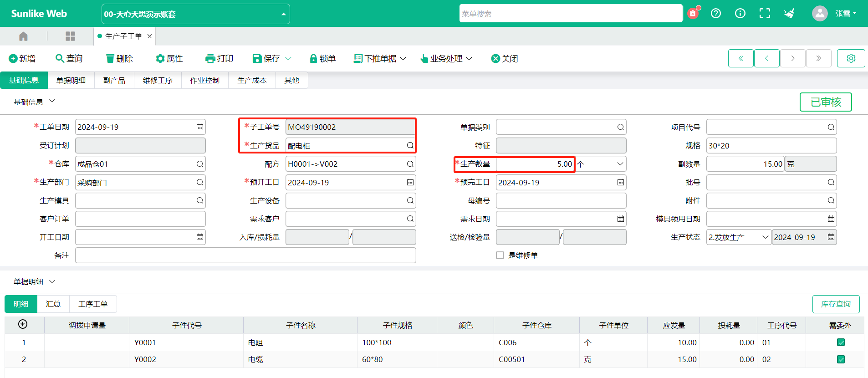Search lookup icon in 配方 field
Image resolution: width=868 pixels, height=378 pixels.
pyautogui.click(x=410, y=164)
